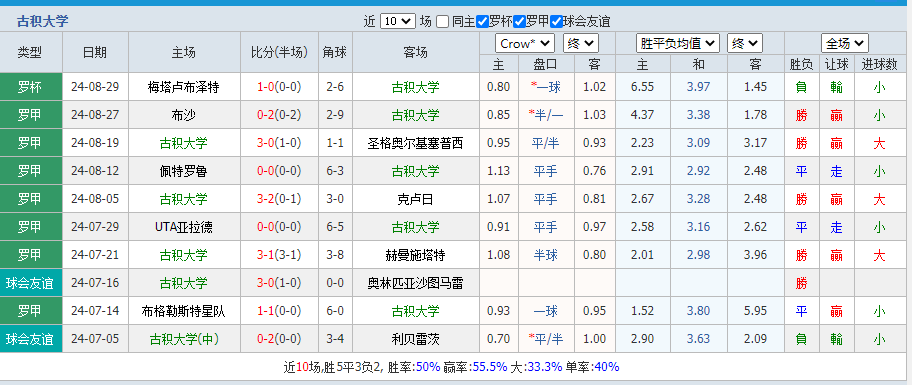This screenshot has height=385, width=912.
Task: Click the 角球 column header
Action: click(x=335, y=52)
